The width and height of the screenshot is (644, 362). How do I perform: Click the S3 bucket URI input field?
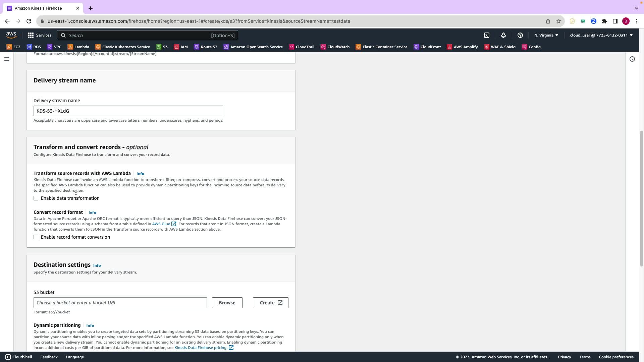tap(120, 303)
